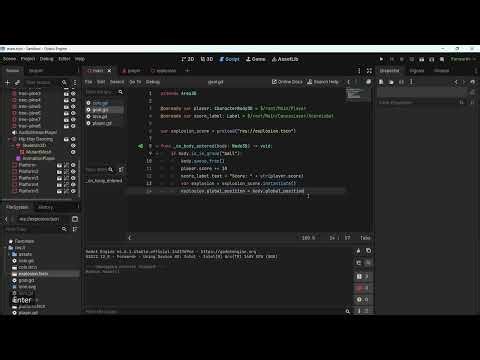Open the Forward+ renderer dropdown

(x=463, y=59)
